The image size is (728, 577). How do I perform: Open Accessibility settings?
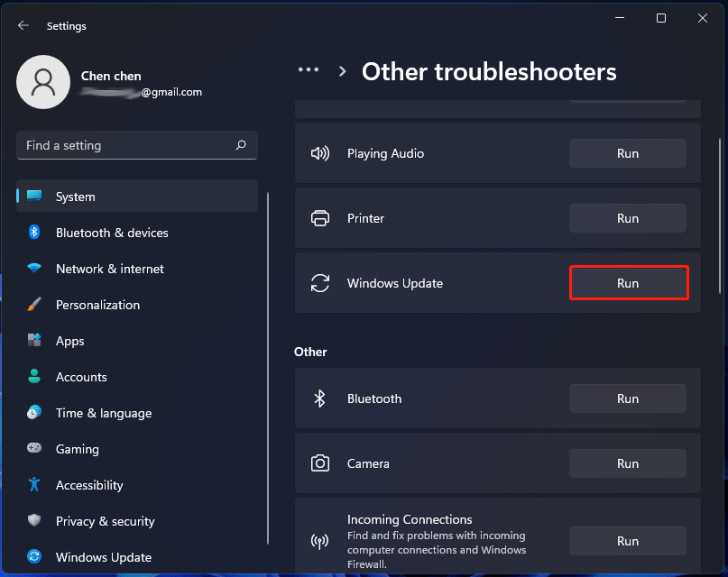(137, 485)
